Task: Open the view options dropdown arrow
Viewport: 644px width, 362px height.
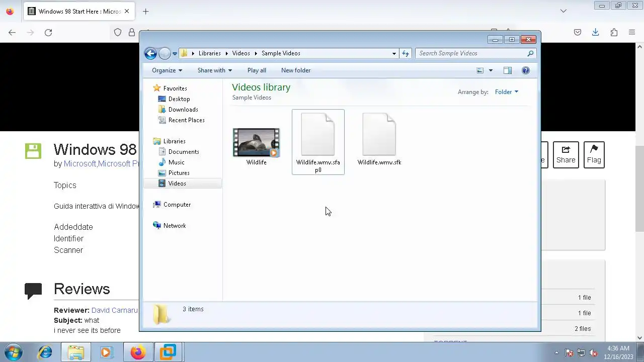Action: click(x=491, y=70)
